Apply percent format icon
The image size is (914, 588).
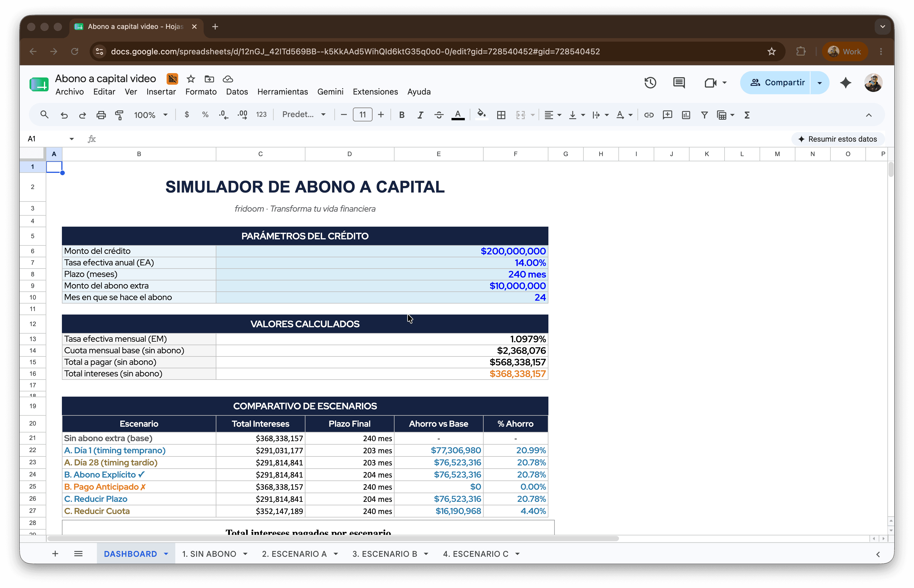point(205,114)
